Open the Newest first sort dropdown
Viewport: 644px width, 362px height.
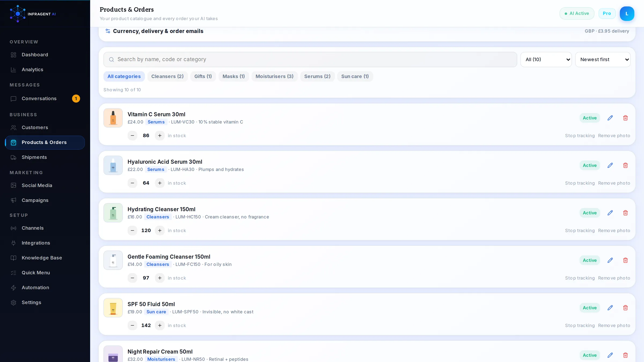(603, 60)
